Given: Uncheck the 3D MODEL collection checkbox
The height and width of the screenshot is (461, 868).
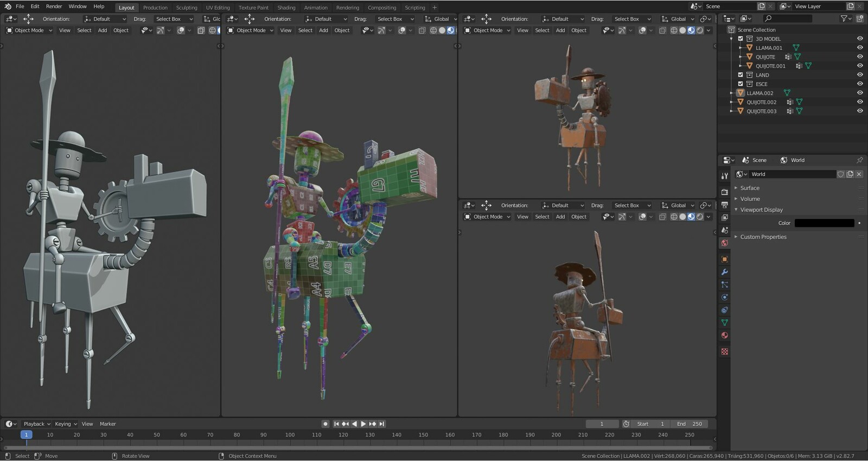Looking at the screenshot, I should pos(741,39).
